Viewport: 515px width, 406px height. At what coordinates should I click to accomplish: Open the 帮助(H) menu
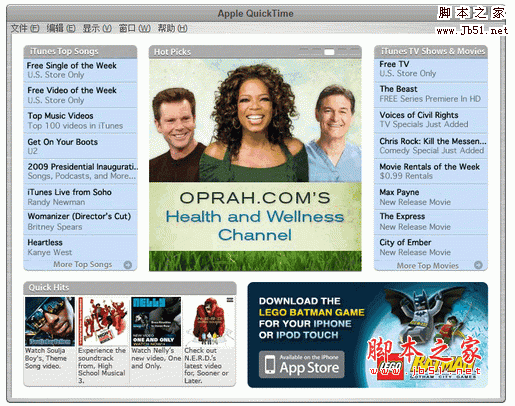(x=172, y=28)
